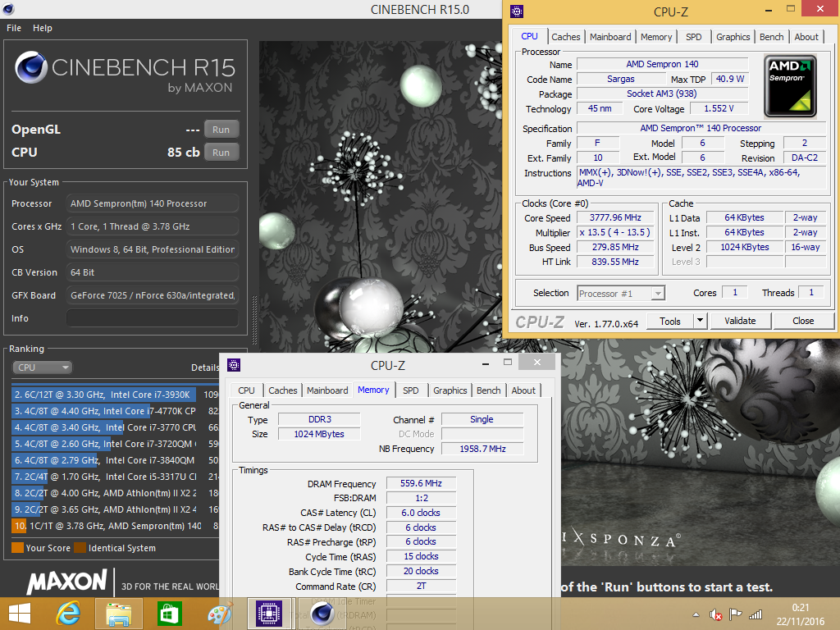Select Mainboard tab in lower CPU-Z window
The image size is (840, 630).
tap(327, 390)
